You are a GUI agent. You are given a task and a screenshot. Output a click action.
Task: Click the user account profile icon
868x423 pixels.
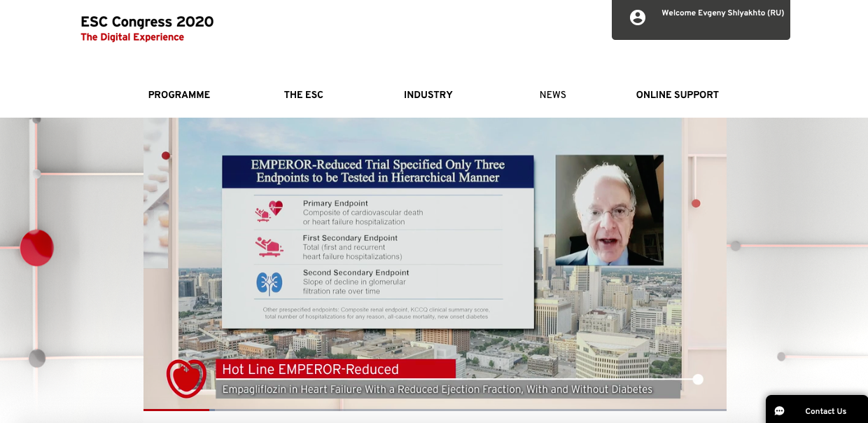[x=637, y=18]
